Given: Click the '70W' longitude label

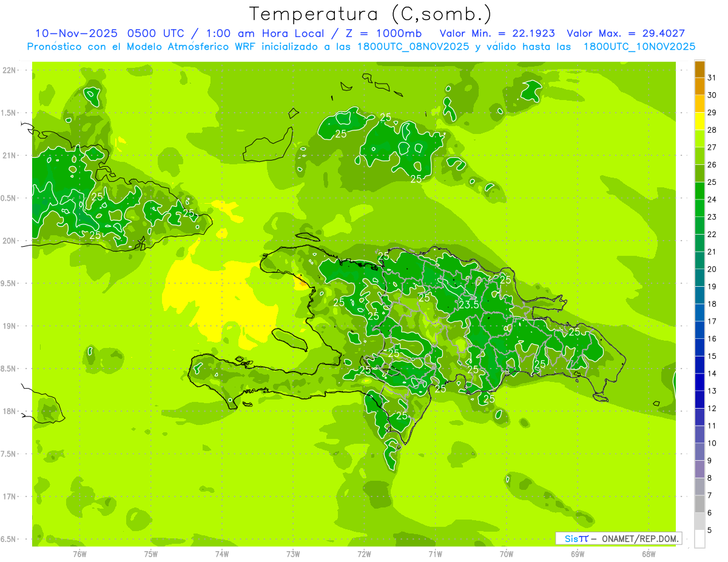Looking at the screenshot, I should [507, 554].
